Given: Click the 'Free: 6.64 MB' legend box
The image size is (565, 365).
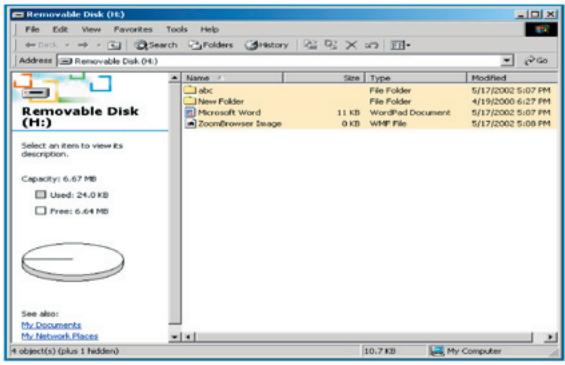Looking at the screenshot, I should [x=41, y=211].
